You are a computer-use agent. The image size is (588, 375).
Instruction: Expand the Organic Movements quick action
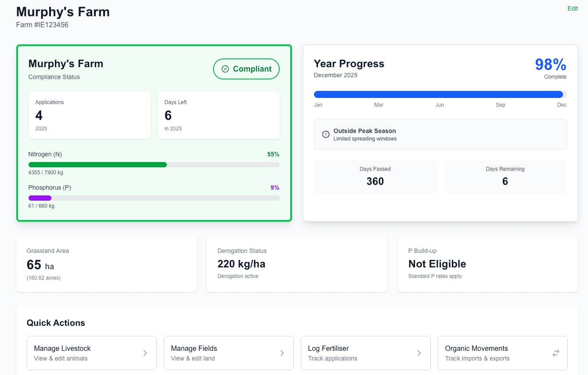click(x=502, y=353)
